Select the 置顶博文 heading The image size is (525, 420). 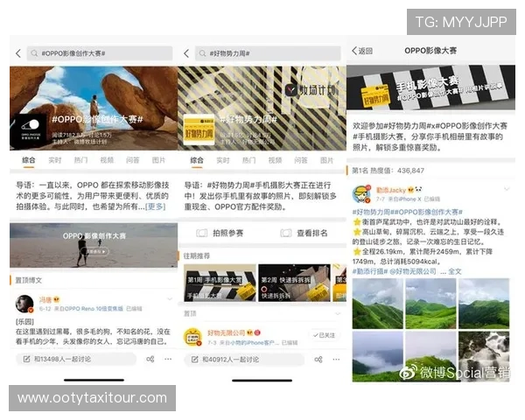point(29,280)
